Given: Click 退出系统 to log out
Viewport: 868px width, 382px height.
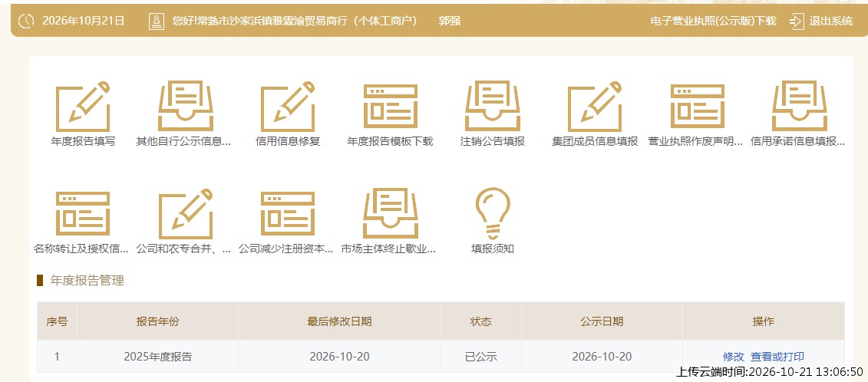Looking at the screenshot, I should 831,21.
